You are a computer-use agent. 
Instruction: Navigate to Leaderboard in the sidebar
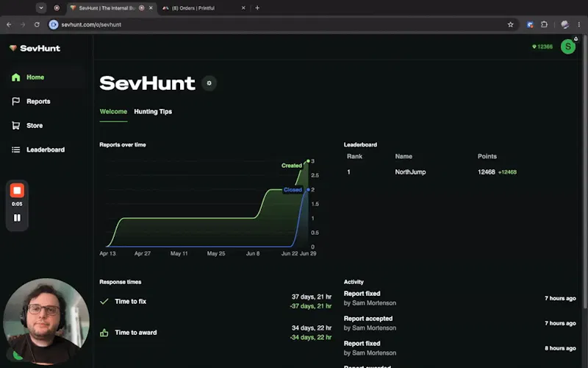[46, 149]
